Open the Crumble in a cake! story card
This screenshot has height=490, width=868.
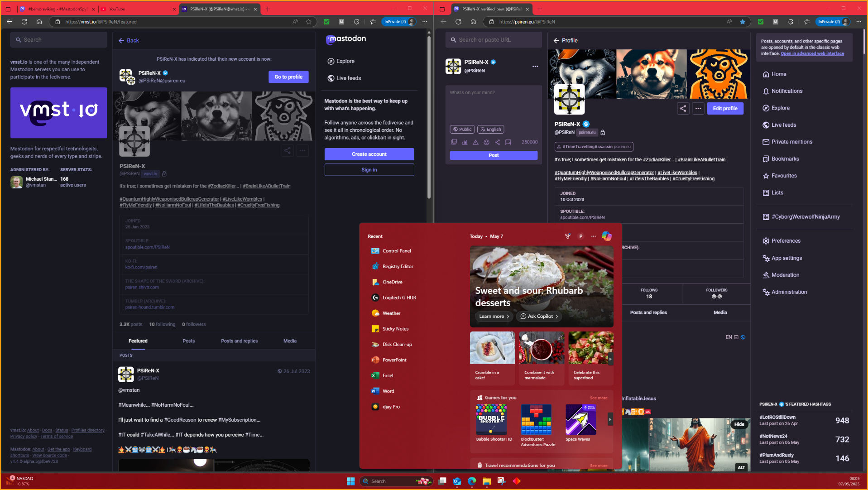[492, 358]
